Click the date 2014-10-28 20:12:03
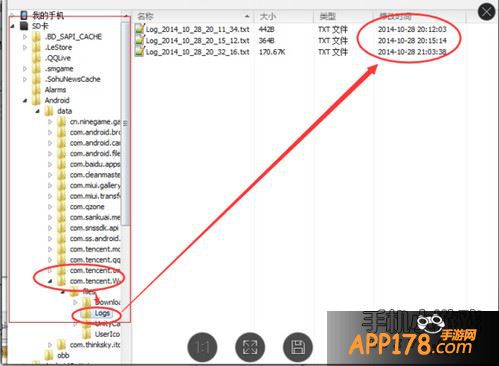Viewport: 499px width, 366px height. pyautogui.click(x=412, y=29)
